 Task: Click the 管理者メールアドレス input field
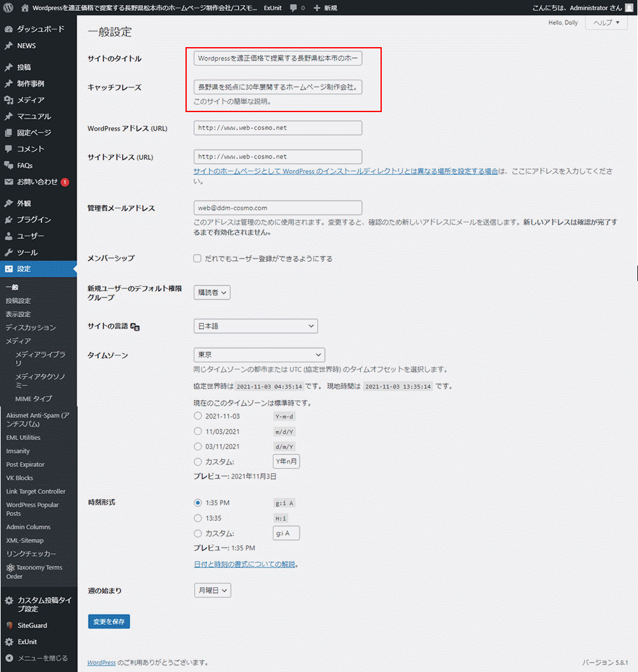point(277,208)
